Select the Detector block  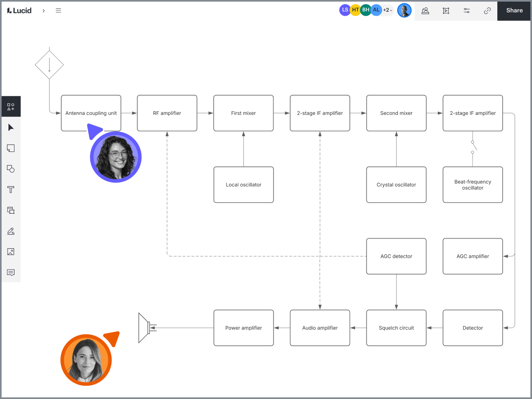[x=473, y=328]
